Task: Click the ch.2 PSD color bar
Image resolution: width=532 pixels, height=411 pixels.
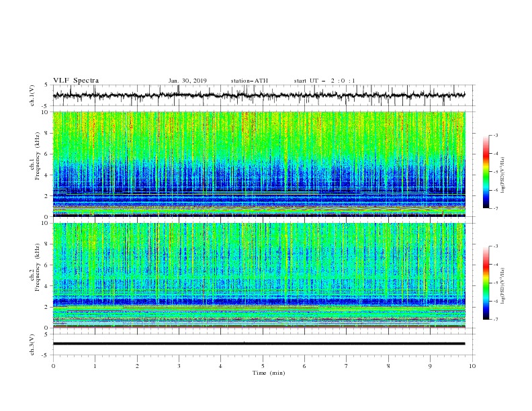Action: (486, 283)
